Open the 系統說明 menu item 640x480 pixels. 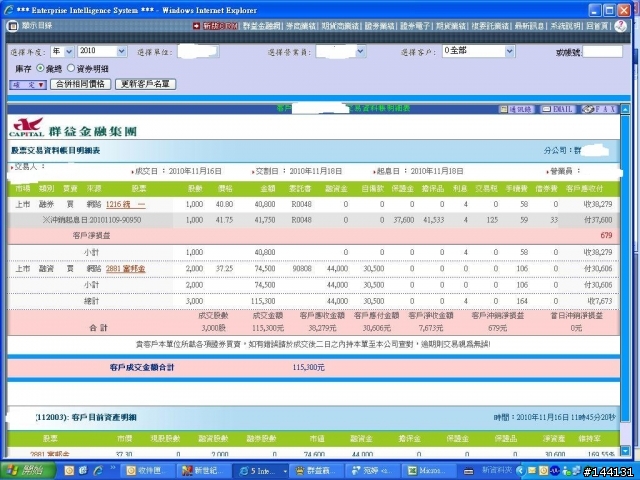[x=565, y=26]
